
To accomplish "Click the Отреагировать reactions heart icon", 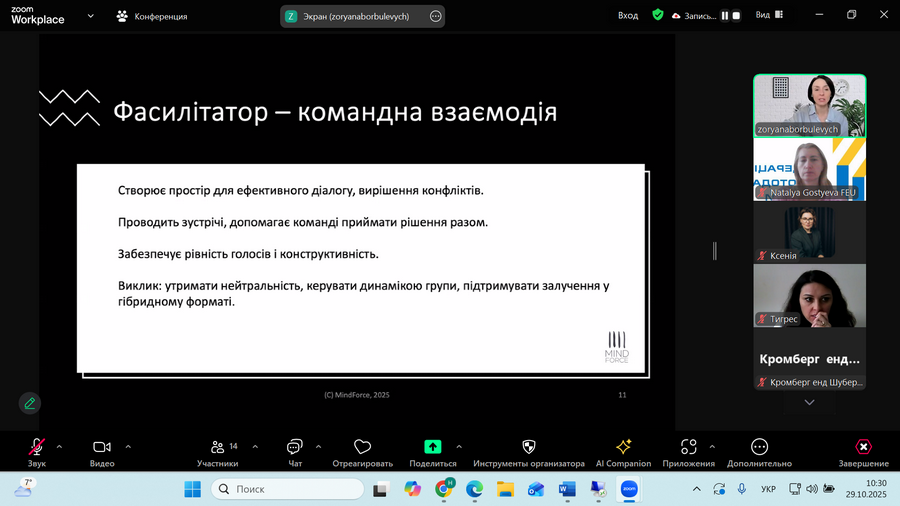I will coord(362,447).
